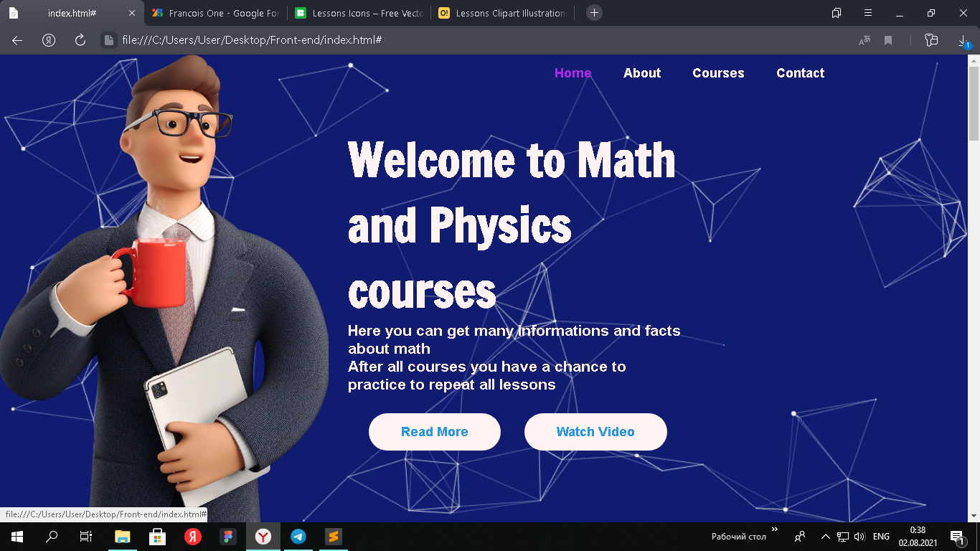The height and width of the screenshot is (551, 980).
Task: Open Sublime Text from the taskbar
Action: point(334,536)
